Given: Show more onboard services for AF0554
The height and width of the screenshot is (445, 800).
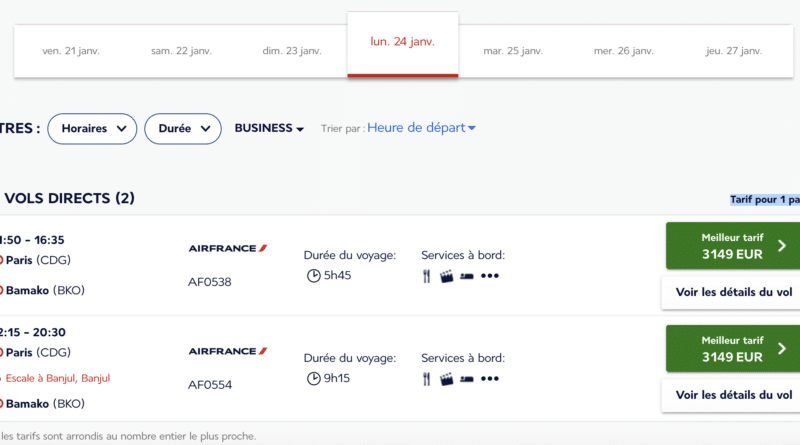Looking at the screenshot, I should coord(490,379).
